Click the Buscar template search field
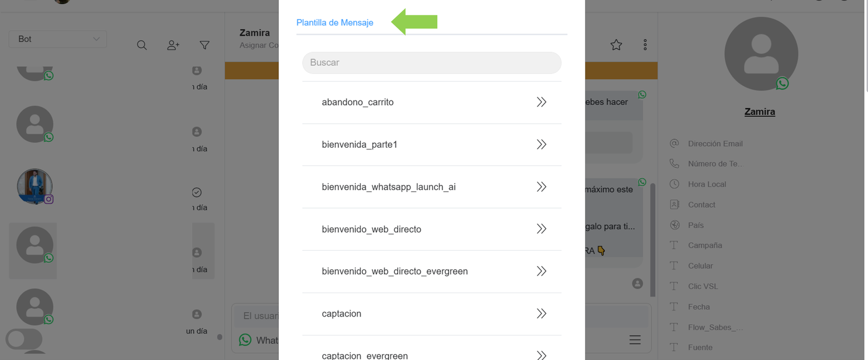The image size is (868, 360). point(431,63)
